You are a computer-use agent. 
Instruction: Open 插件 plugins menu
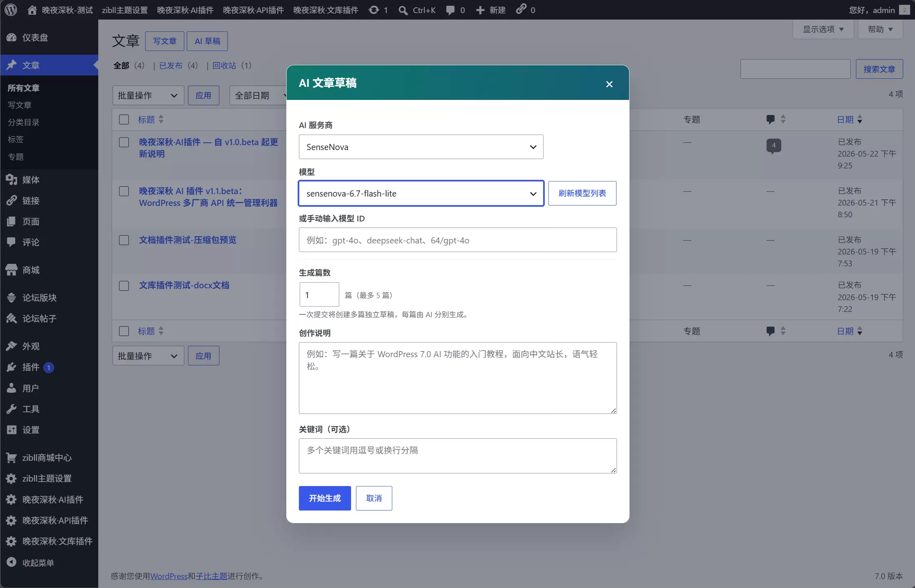tap(49, 367)
